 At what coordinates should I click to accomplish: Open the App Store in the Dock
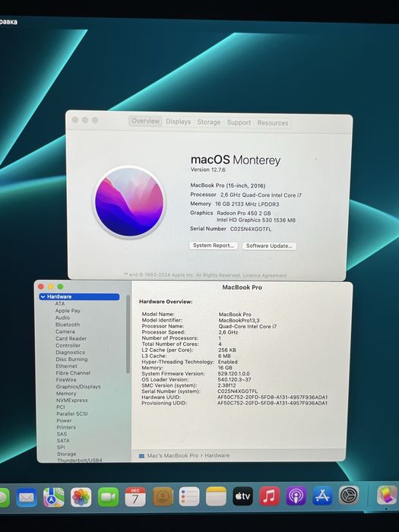tap(322, 496)
